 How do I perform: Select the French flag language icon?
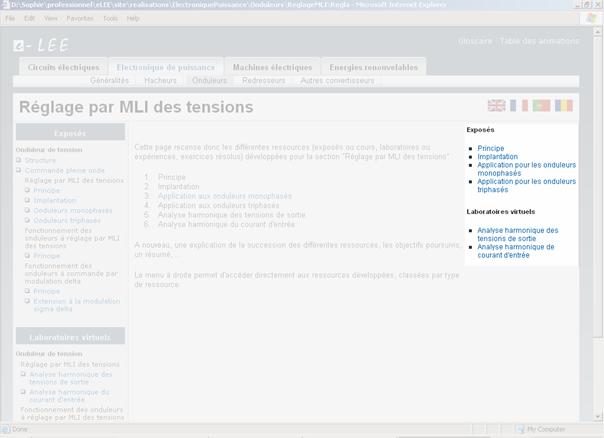pos(519,105)
